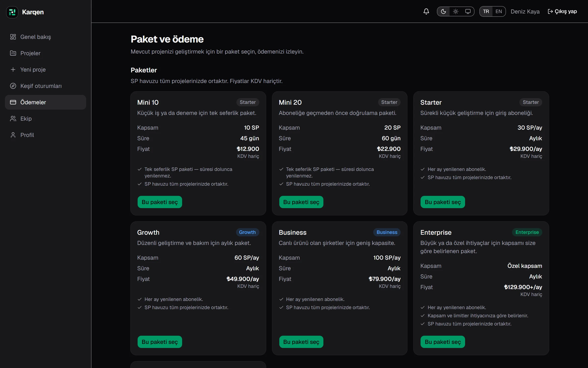The height and width of the screenshot is (368, 588).
Task: Click the Karqen brand name
Action: (33, 12)
